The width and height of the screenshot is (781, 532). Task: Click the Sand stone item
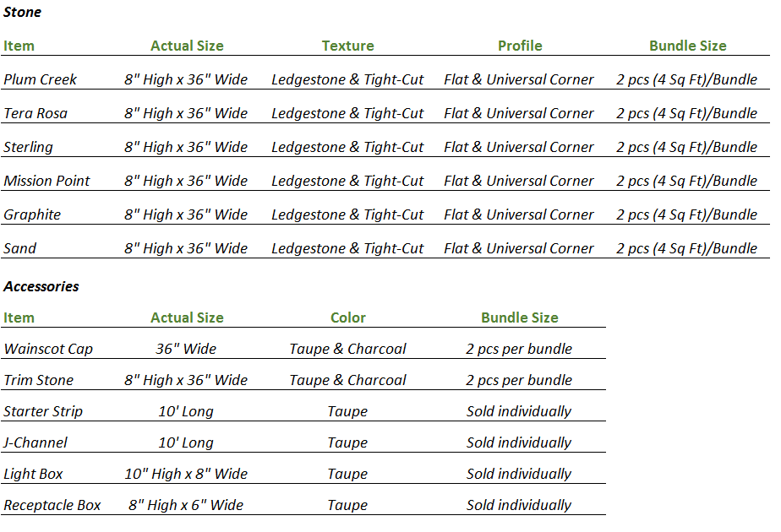(20, 248)
